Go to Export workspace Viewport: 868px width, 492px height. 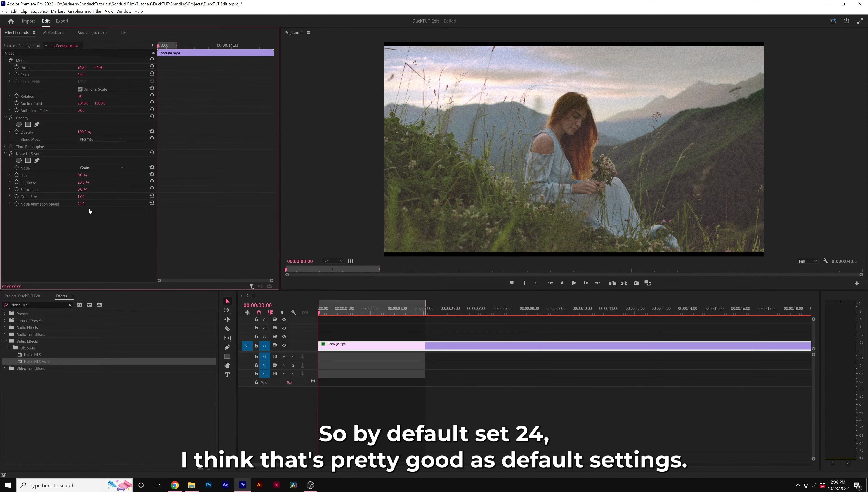62,21
